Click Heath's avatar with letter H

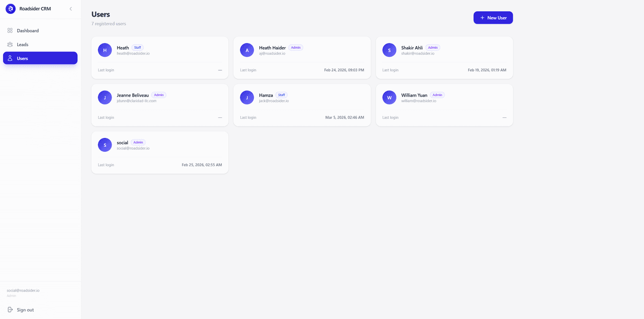tap(105, 50)
